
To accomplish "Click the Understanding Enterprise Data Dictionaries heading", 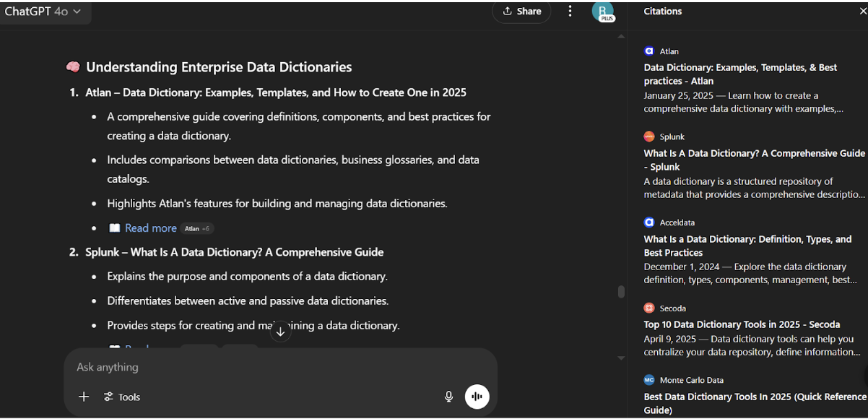I will tap(219, 67).
